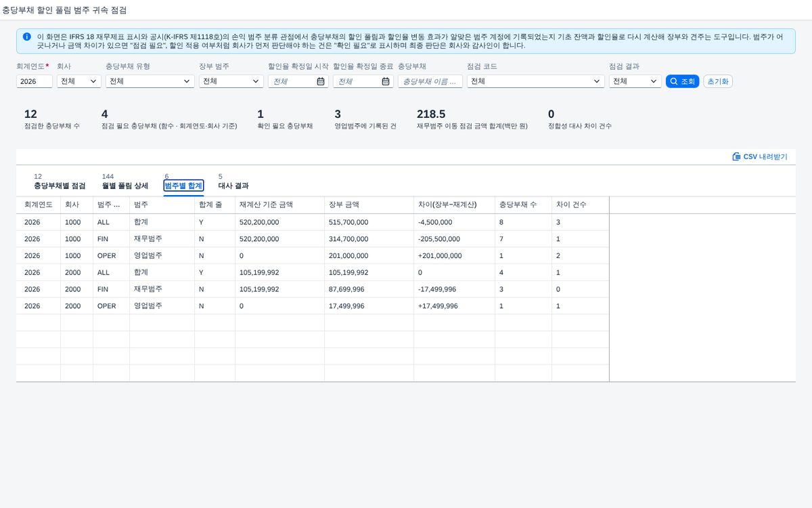Click the 합계 줄 column header
812x508 pixels.
pos(215,205)
